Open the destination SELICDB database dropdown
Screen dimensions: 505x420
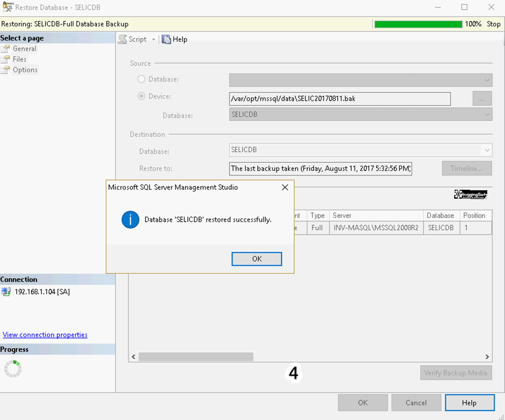[361, 150]
